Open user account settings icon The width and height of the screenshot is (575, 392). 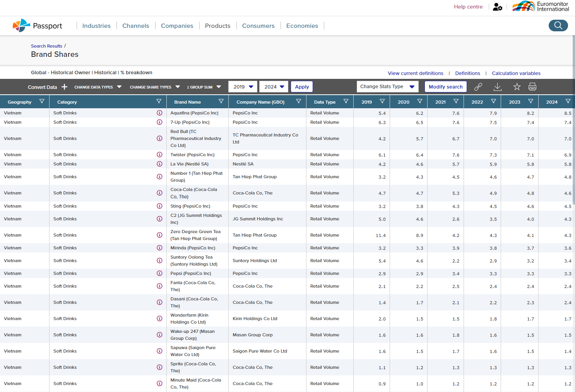497,7
